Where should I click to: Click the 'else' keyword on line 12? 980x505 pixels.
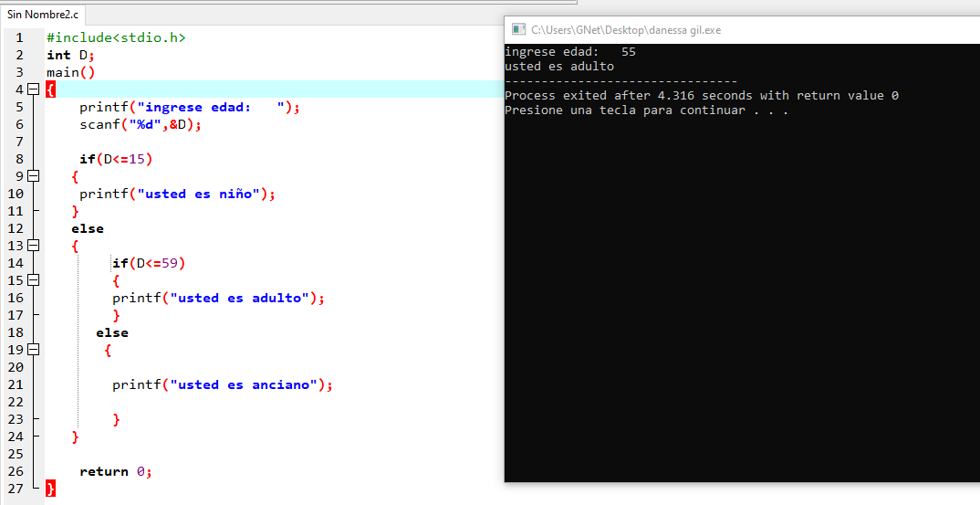[x=88, y=228]
